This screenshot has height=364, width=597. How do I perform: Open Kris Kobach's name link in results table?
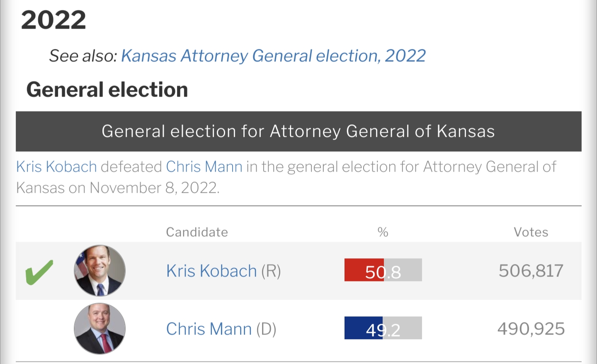pyautogui.click(x=211, y=271)
